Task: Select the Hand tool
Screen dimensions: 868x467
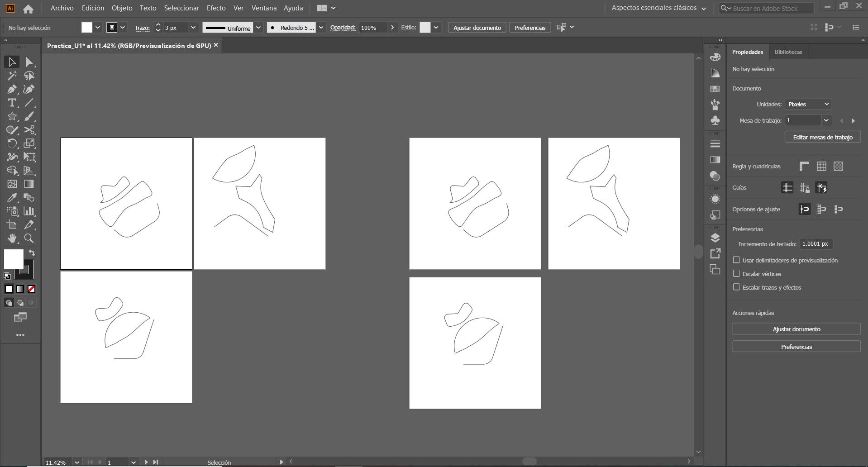Action: click(x=12, y=238)
